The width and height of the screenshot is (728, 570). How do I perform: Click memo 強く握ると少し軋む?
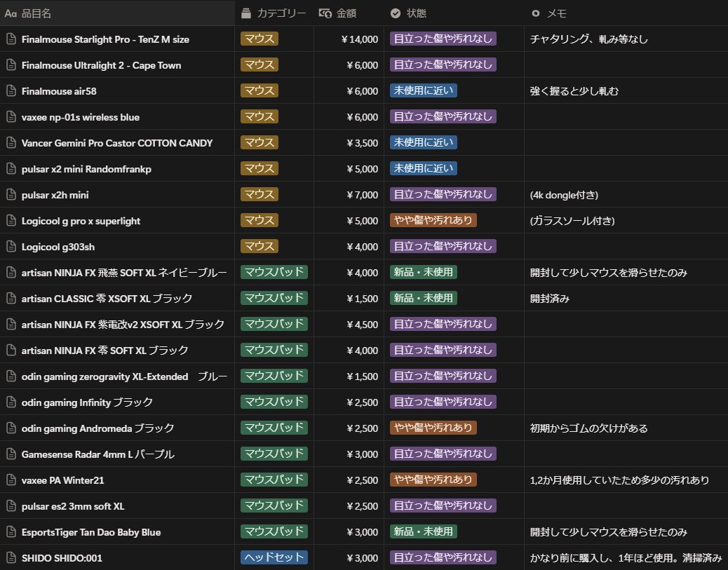coord(574,91)
